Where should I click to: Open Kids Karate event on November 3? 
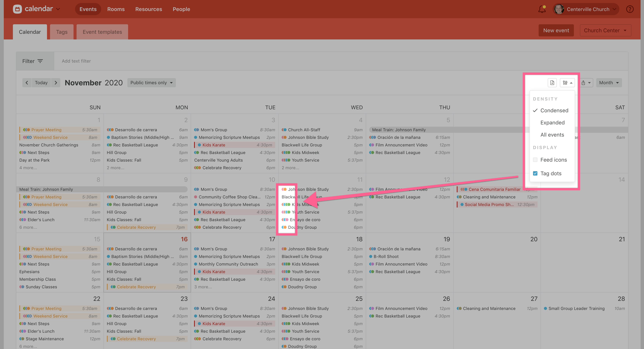pos(214,145)
